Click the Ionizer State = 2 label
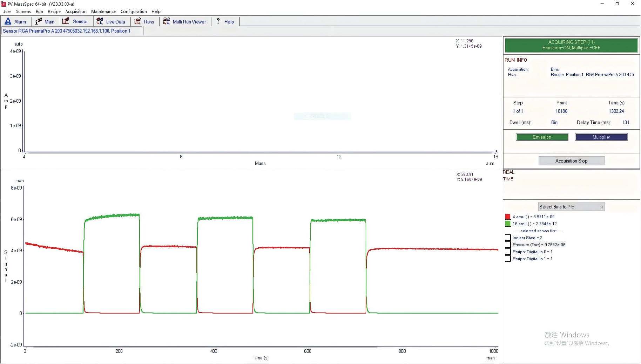The width and height of the screenshot is (641, 364). 527,238
